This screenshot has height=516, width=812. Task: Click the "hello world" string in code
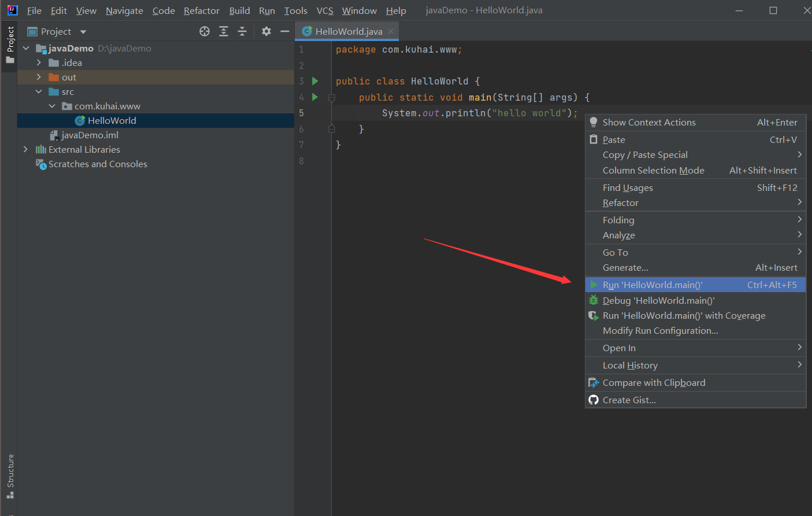[529, 113]
